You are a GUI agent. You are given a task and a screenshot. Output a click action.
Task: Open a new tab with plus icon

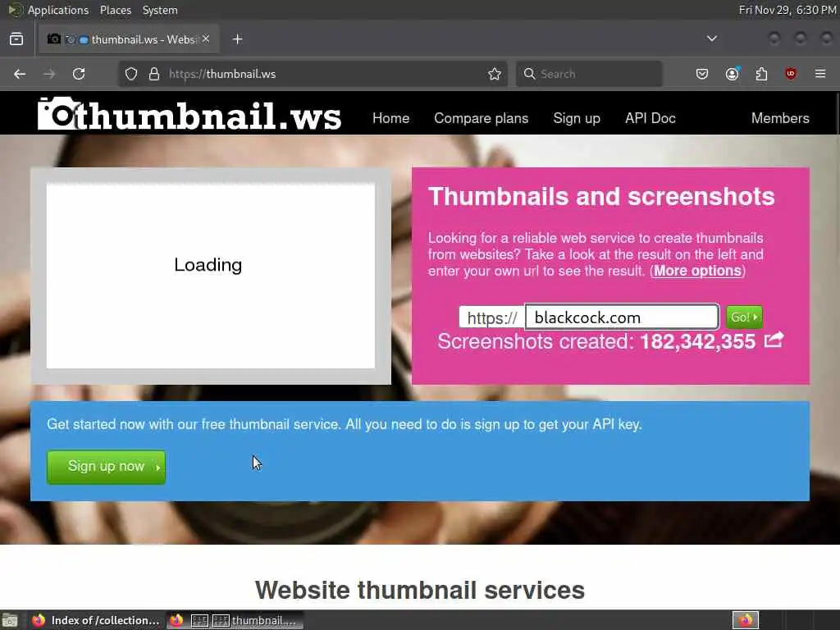click(237, 39)
